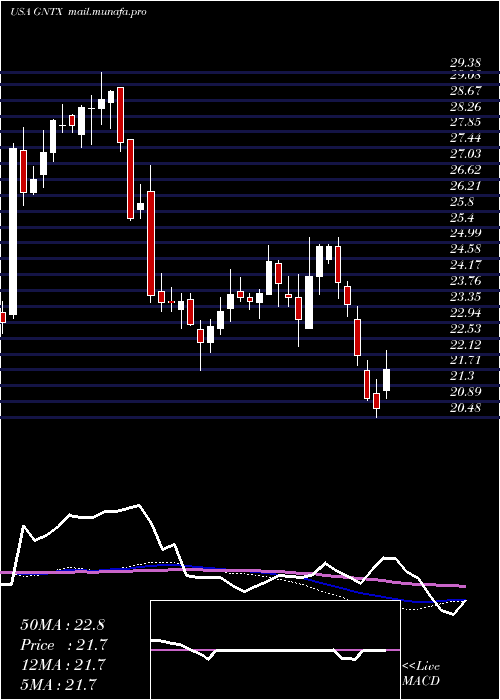Screen dimensions: 500x700
Task: Select the 23.35 price axis label
Action: coord(465,296)
